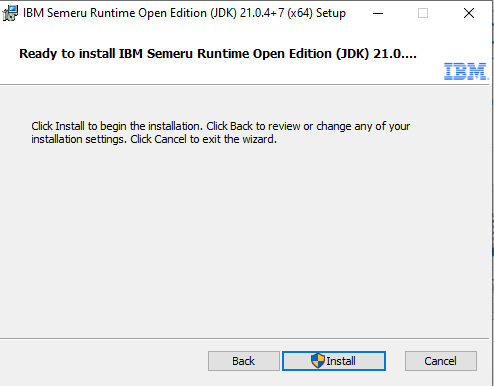494x386 pixels.
Task: Click the empty gray dialog body area
Action: 244,240
